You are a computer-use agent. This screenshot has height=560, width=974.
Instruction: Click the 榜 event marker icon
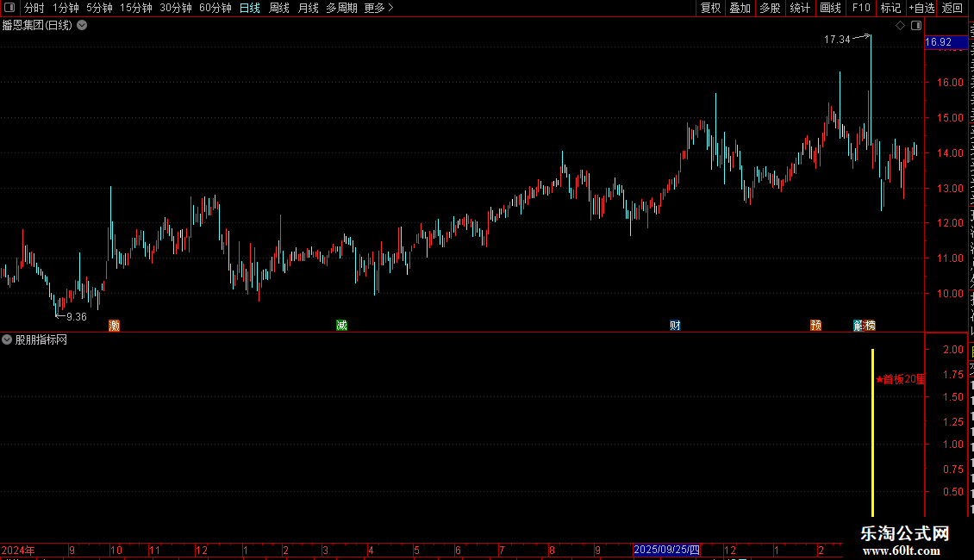coord(871,326)
